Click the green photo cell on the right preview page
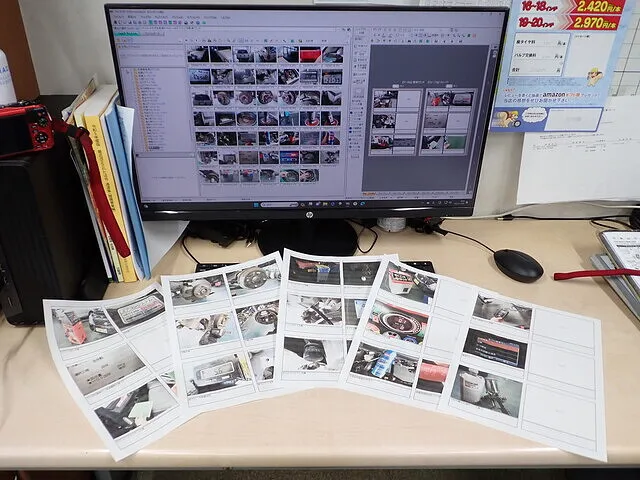The width and height of the screenshot is (640, 480). 457,143
